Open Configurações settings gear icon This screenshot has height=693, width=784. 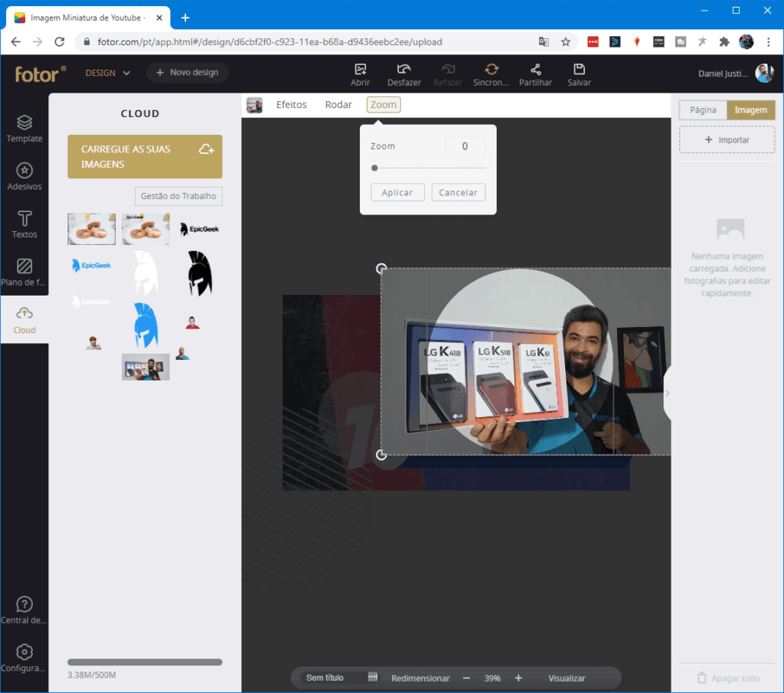(24, 652)
